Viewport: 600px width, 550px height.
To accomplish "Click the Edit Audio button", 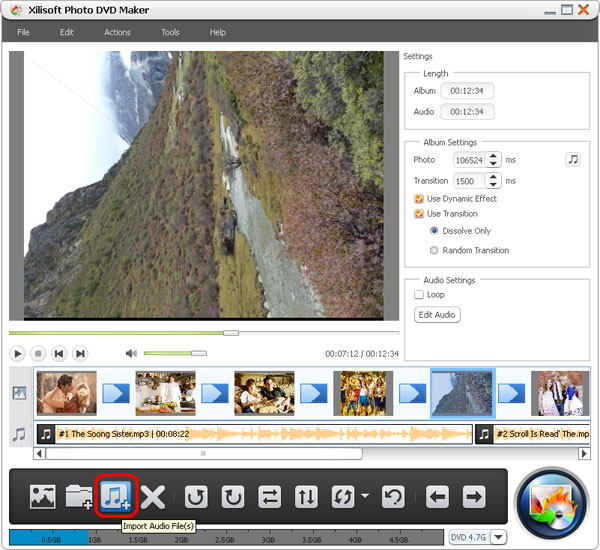I will coord(437,315).
